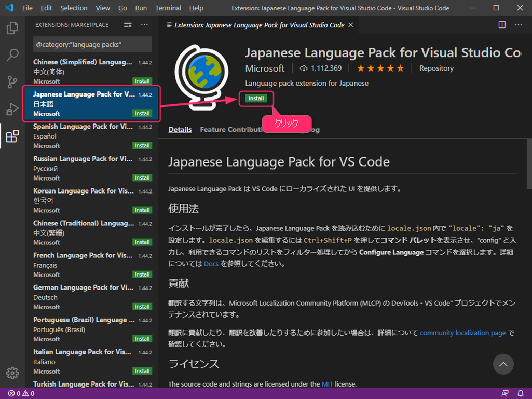Click the scroll-to-top round button
Viewport: 532px width, 399px height.
point(503,364)
